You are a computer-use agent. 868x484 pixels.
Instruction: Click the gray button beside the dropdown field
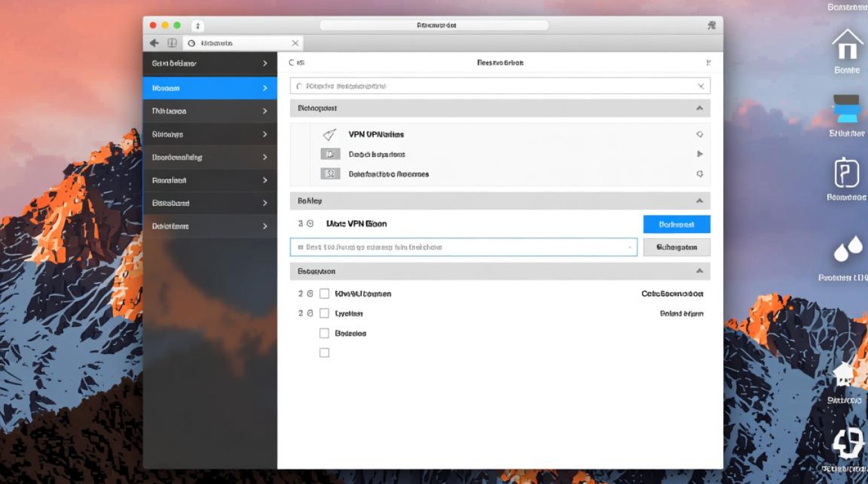[676, 247]
